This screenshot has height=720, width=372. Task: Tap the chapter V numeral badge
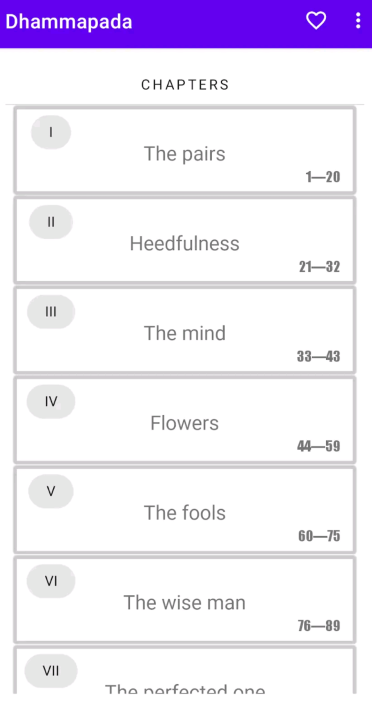(x=51, y=491)
